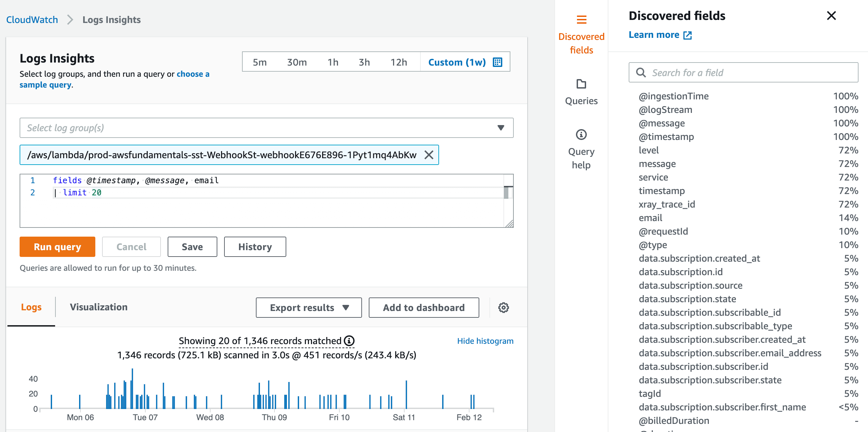Click the tall histogram bar at Sat 11
The image size is (868, 432).
click(x=406, y=395)
